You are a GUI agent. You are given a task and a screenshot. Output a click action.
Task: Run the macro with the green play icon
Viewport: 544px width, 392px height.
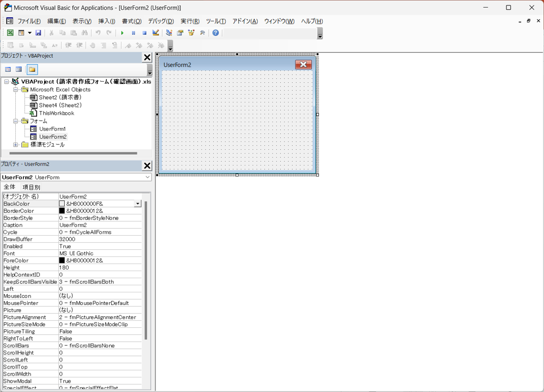point(122,33)
